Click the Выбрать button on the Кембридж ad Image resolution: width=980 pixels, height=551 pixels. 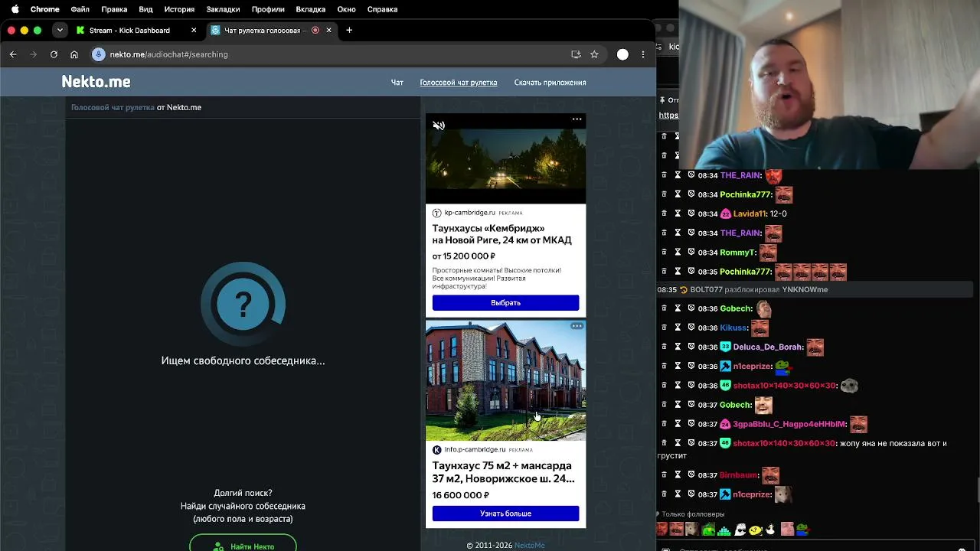coord(505,303)
